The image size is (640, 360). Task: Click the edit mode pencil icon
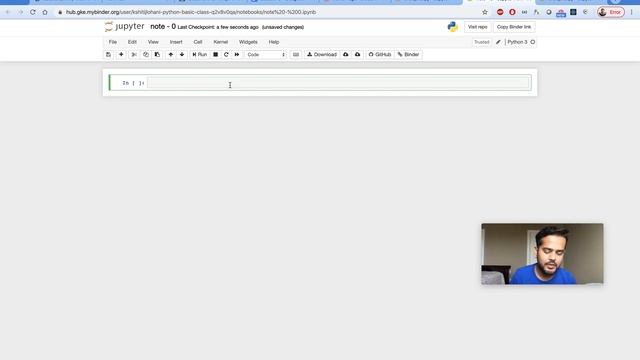pos(498,42)
